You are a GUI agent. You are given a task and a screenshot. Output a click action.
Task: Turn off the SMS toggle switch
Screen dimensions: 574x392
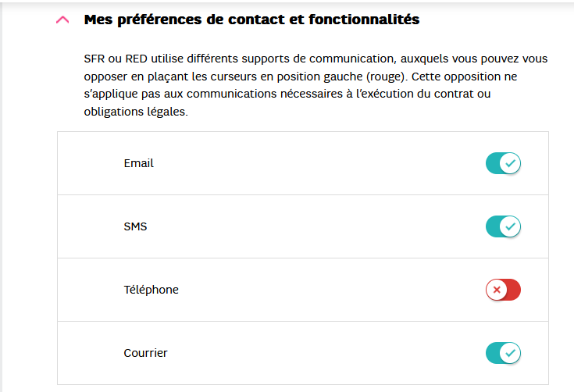pyautogui.click(x=503, y=226)
